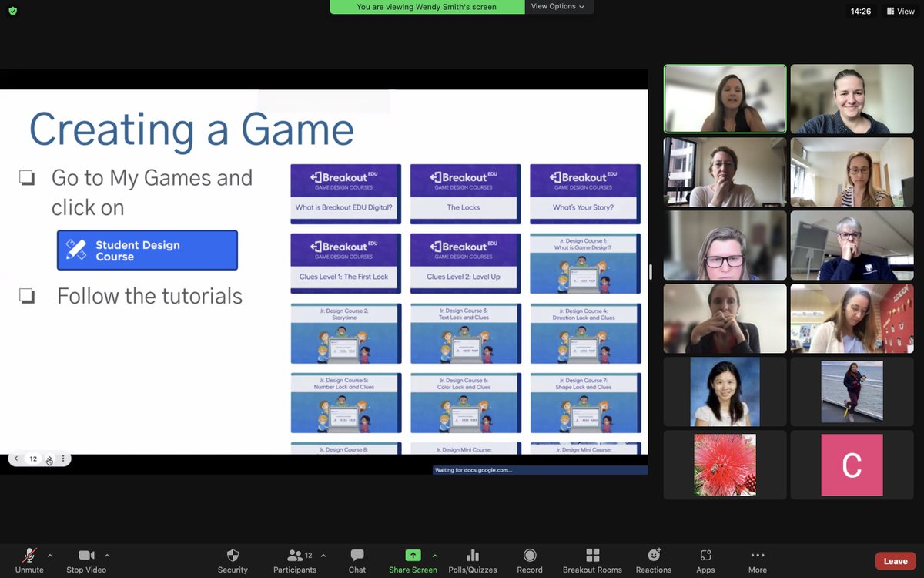Image resolution: width=924 pixels, height=578 pixels.
Task: Open the Participants panel
Action: [x=295, y=560]
